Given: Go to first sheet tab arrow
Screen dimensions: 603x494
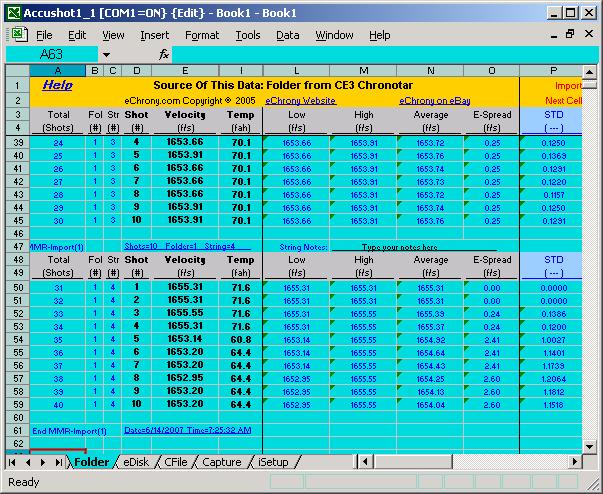Looking at the screenshot, I should (12, 462).
